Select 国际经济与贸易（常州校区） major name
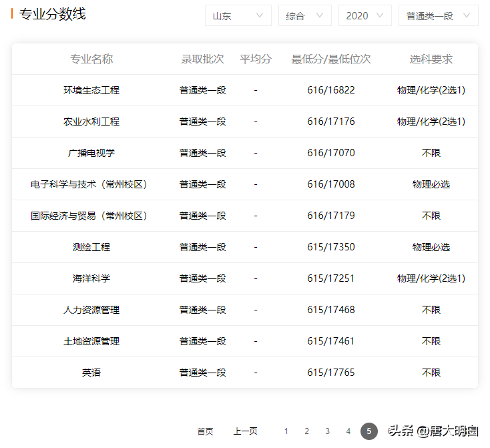490x448 pixels. tap(89, 216)
